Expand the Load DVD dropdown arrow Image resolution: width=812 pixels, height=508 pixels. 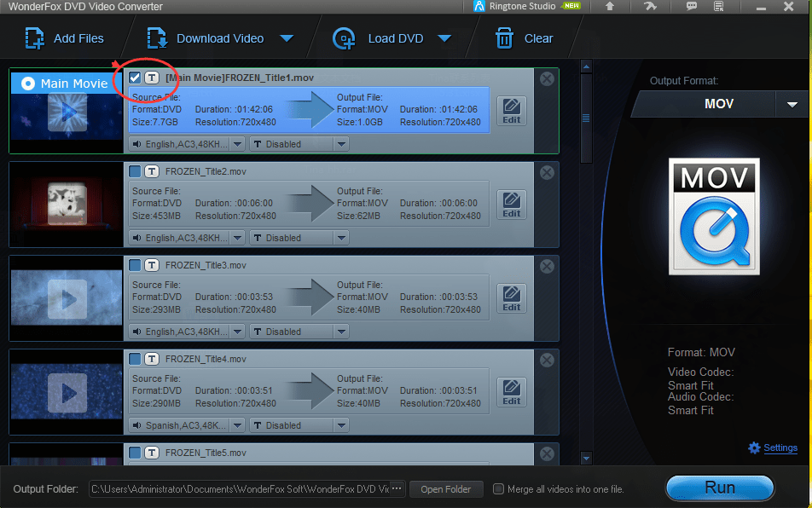point(444,38)
